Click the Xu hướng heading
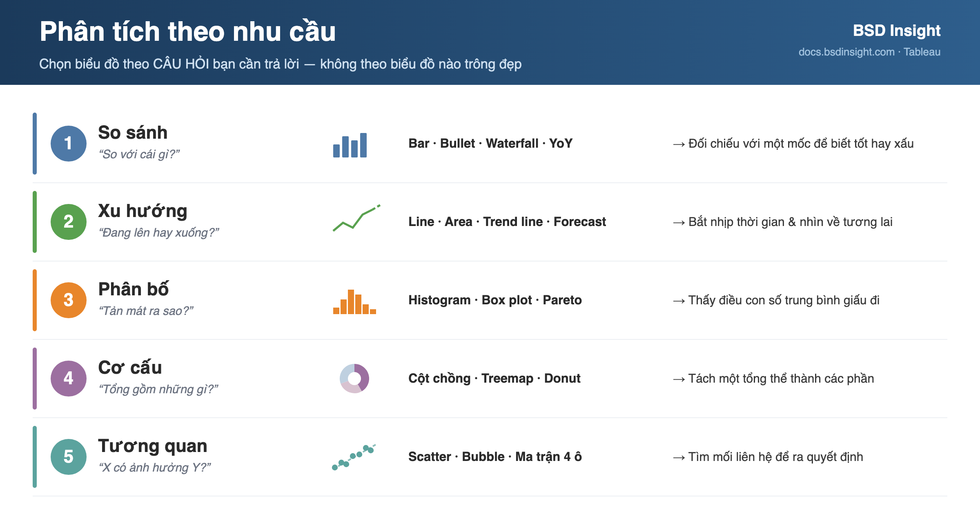Image resolution: width=980 pixels, height=514 pixels. coord(143,211)
